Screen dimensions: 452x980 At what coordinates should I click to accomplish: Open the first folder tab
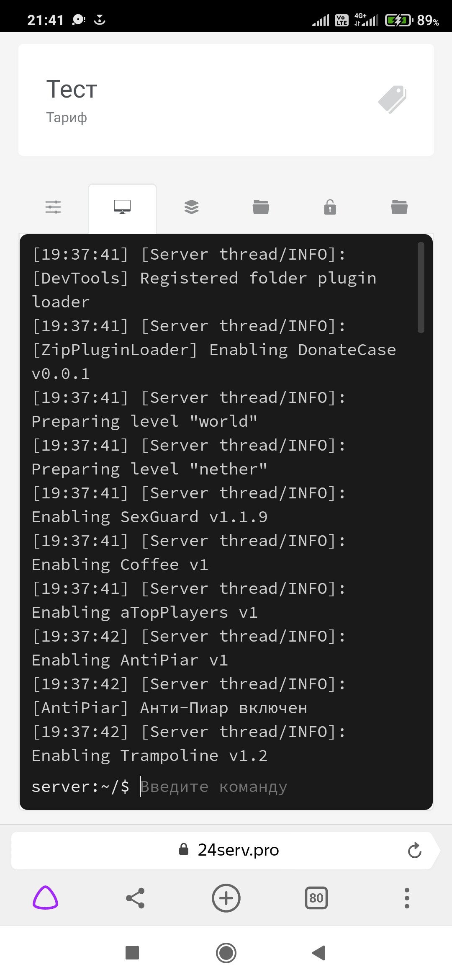click(x=261, y=207)
